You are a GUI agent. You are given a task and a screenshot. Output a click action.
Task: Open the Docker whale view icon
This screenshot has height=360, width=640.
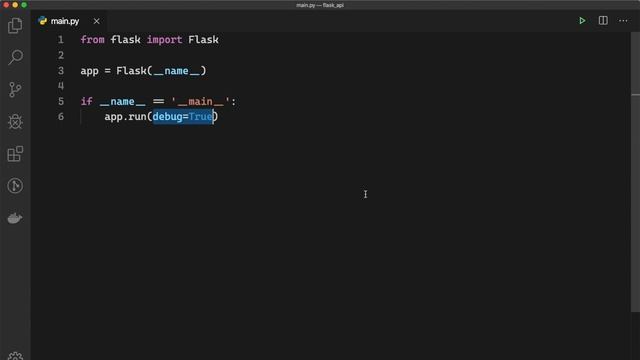coord(15,218)
